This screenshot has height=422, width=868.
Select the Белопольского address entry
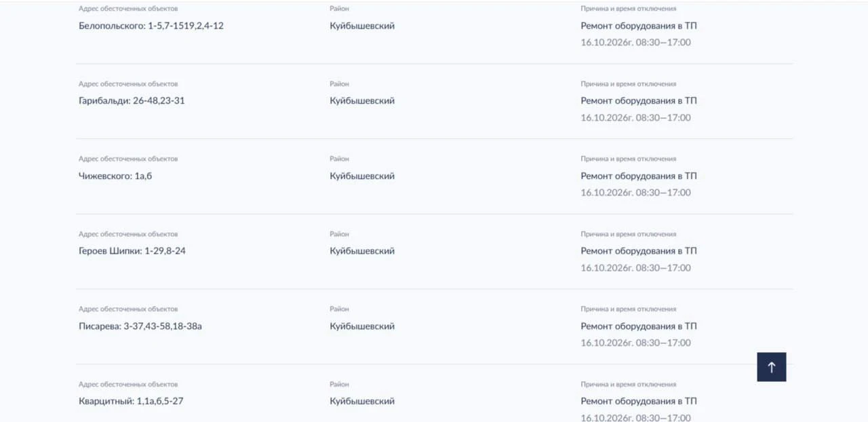[x=151, y=26]
